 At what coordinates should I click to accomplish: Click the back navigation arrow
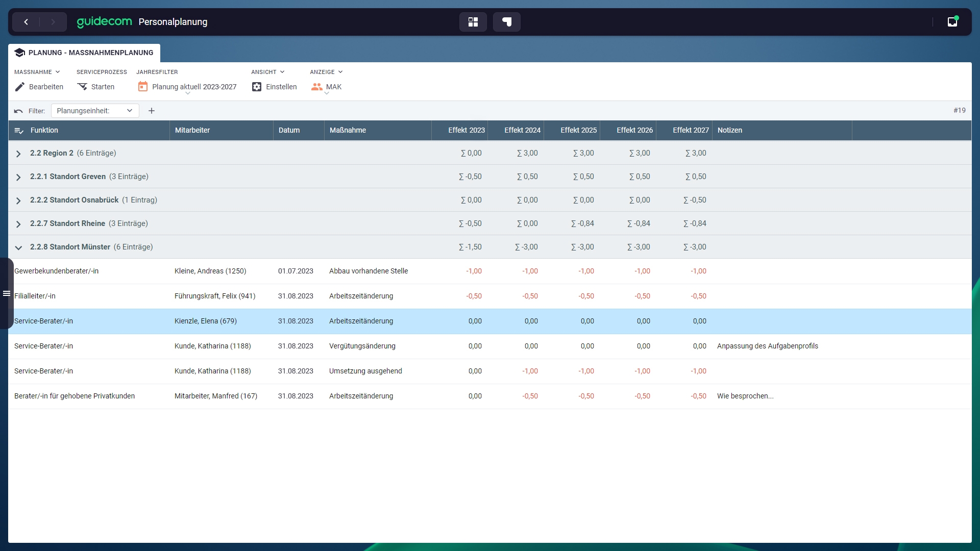[26, 22]
